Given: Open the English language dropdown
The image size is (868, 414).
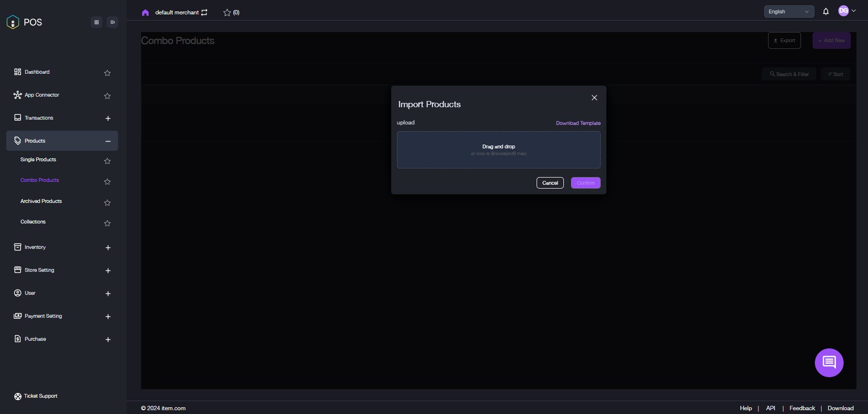Looking at the screenshot, I should pyautogui.click(x=789, y=11).
